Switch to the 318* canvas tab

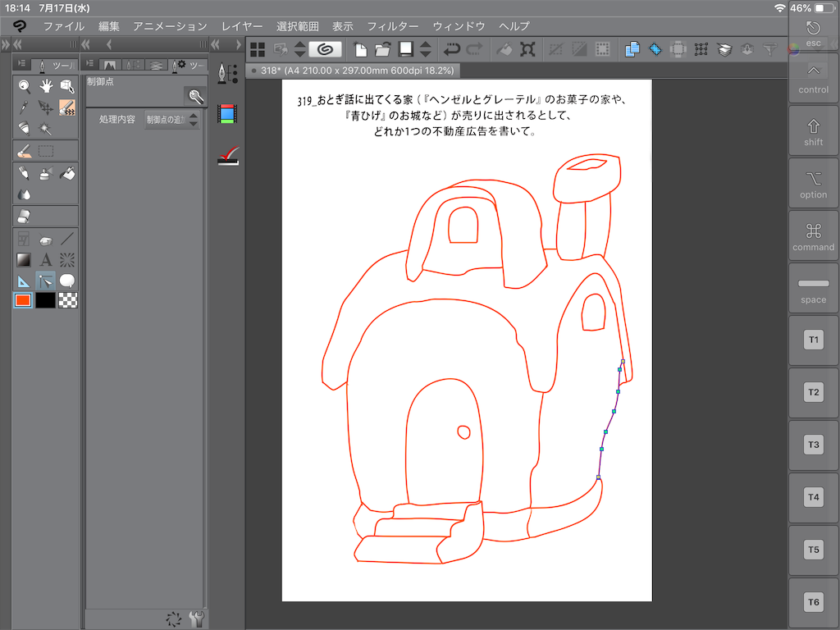tap(353, 71)
